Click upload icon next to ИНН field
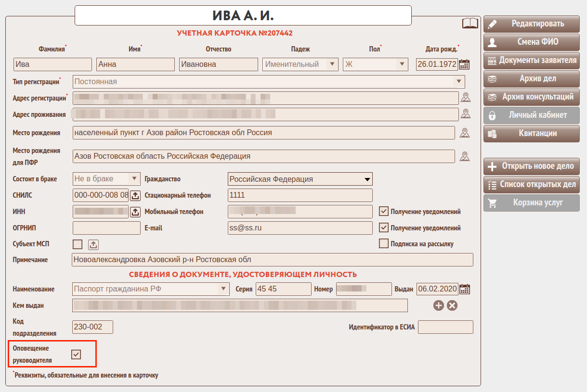587x392 pixels. coord(135,212)
